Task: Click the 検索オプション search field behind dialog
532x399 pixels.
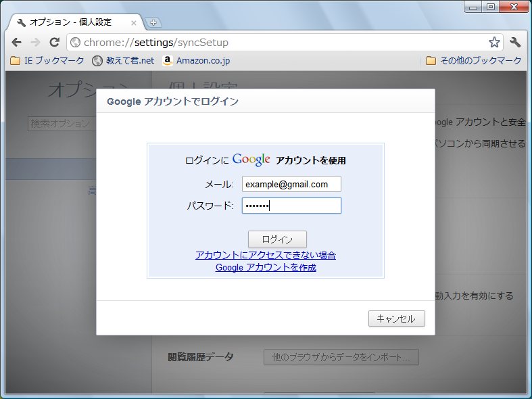Action: click(62, 124)
